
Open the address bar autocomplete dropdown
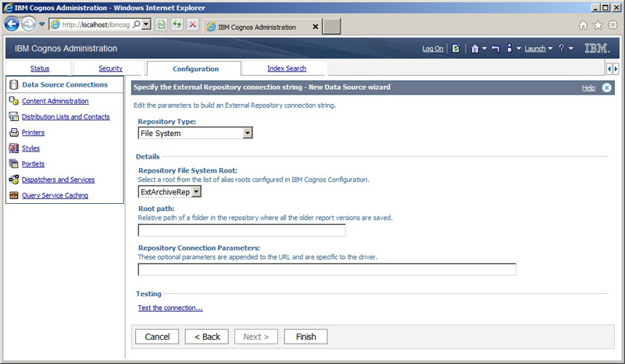coord(146,24)
